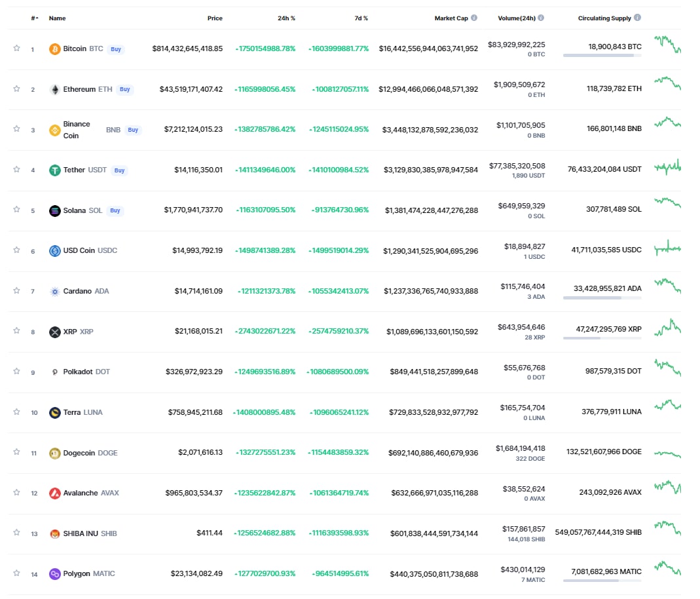
Task: Sort the table by rank number column
Action: pyautogui.click(x=34, y=18)
